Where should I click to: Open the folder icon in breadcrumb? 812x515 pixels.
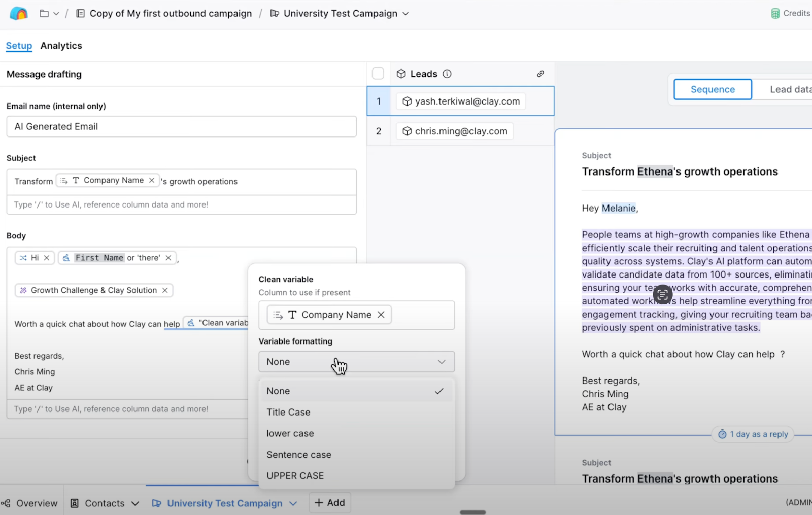click(x=44, y=13)
